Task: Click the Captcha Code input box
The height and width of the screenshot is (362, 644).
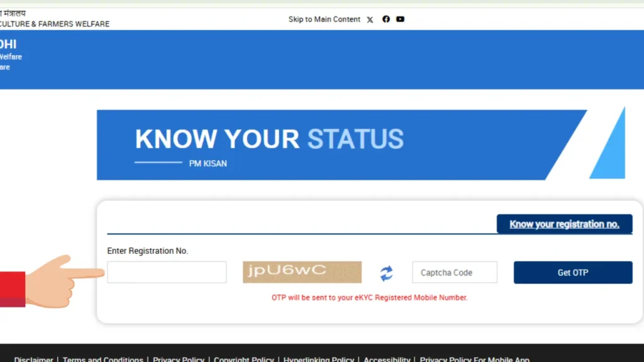Action: (x=455, y=272)
